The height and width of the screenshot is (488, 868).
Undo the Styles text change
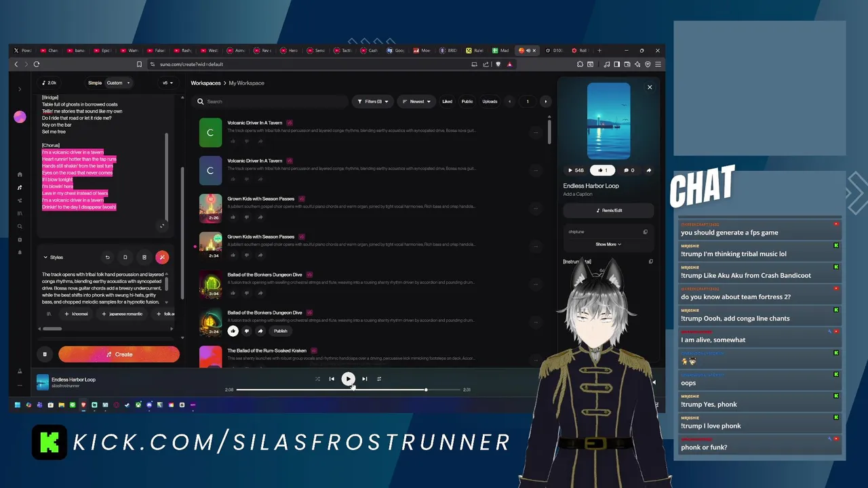tap(107, 257)
